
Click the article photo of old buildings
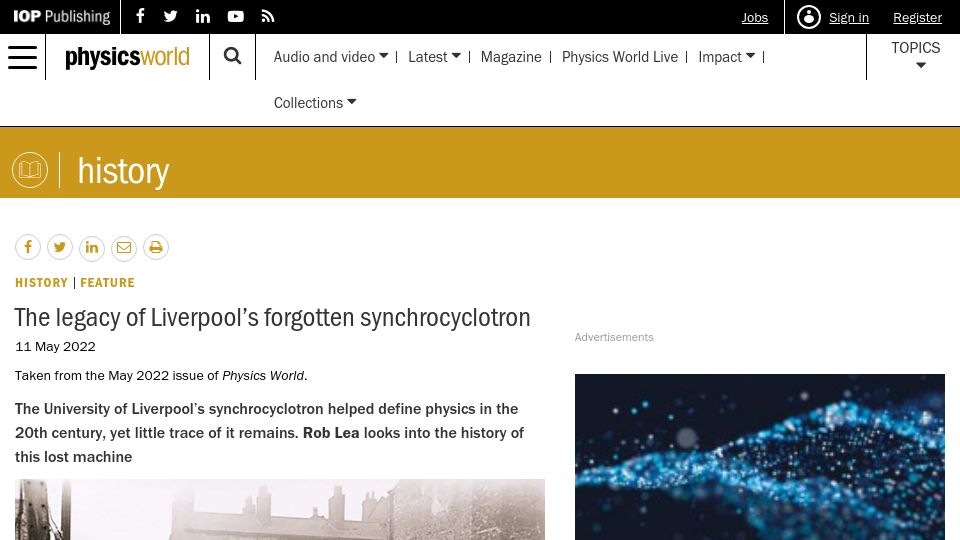coord(280,509)
